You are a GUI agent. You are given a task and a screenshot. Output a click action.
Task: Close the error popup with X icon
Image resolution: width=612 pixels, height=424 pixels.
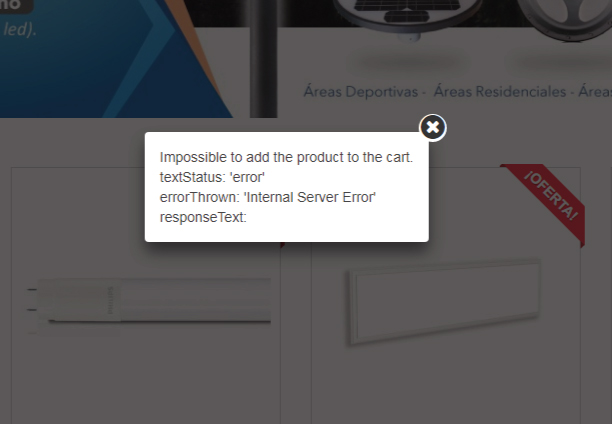point(432,127)
